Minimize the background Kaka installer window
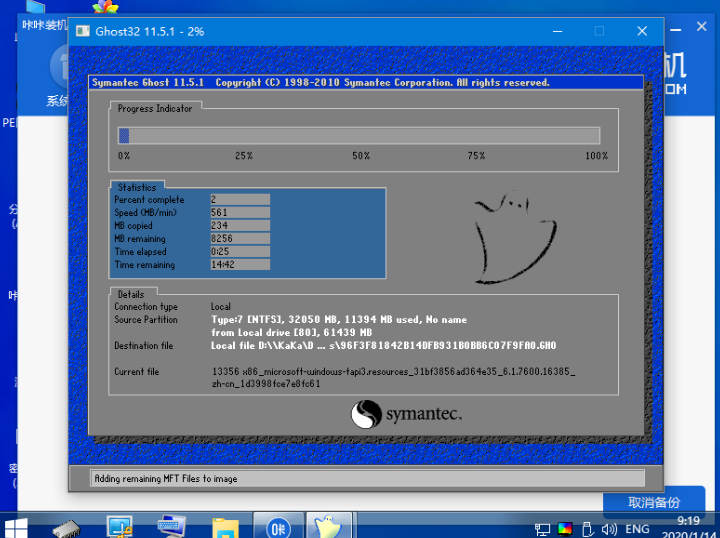 [x=675, y=30]
